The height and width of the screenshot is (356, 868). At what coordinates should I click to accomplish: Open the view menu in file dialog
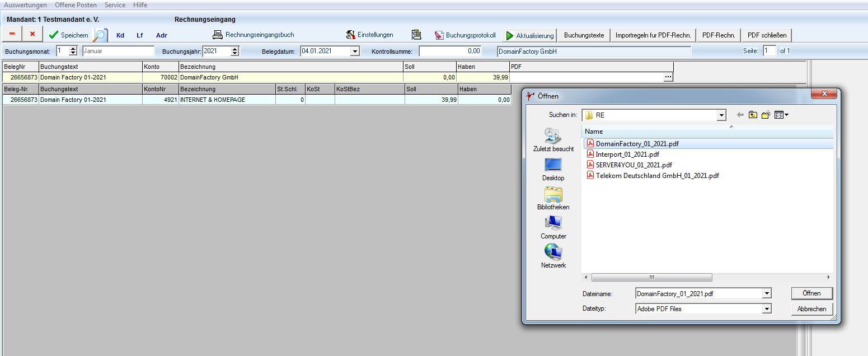(781, 115)
